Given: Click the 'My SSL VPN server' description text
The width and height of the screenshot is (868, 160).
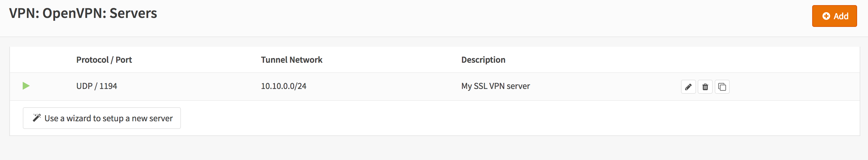Looking at the screenshot, I should (495, 86).
